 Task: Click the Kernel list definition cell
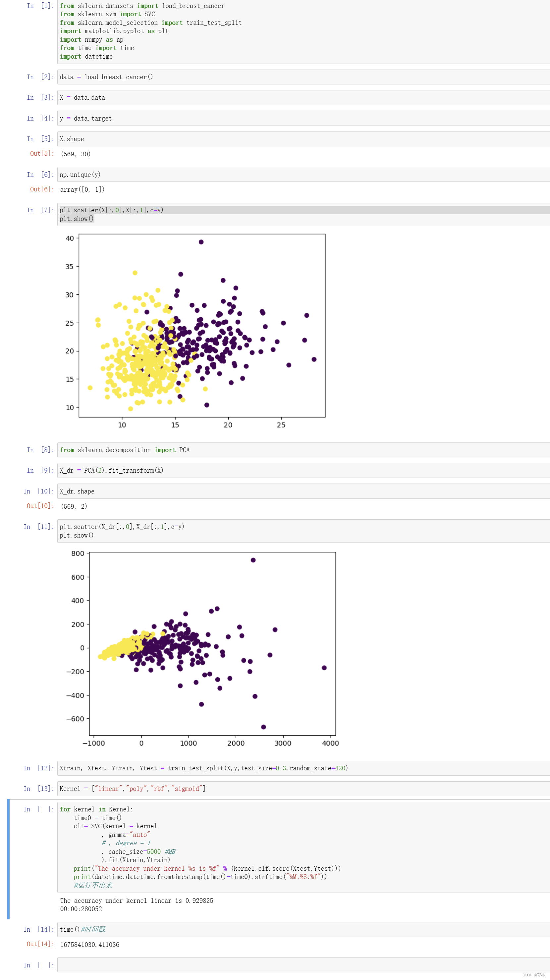[303, 789]
